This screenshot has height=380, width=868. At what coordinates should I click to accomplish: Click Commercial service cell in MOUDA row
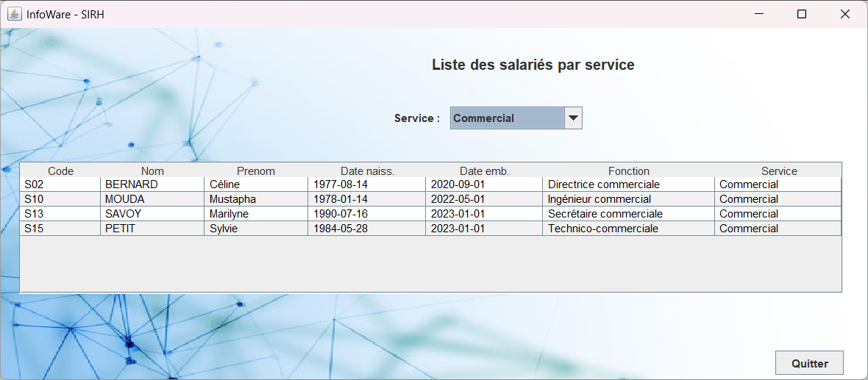point(778,199)
